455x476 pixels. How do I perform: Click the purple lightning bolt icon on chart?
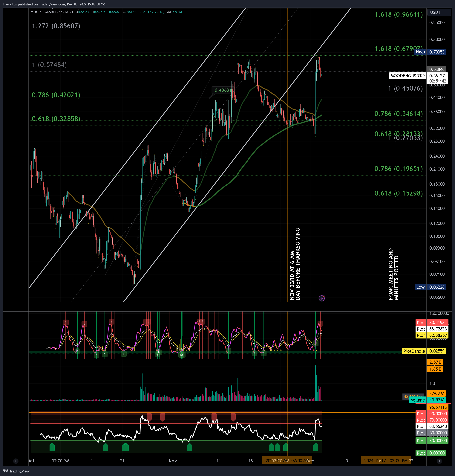click(322, 298)
